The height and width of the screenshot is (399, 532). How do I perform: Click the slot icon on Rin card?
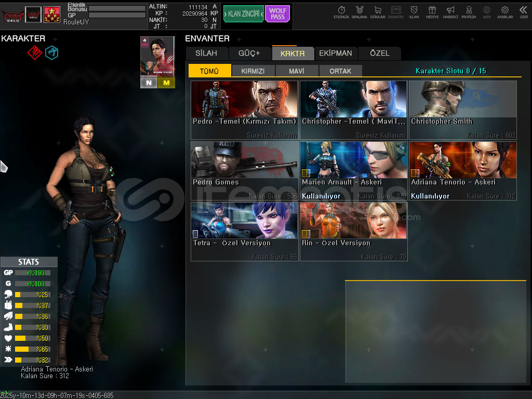coord(305,234)
